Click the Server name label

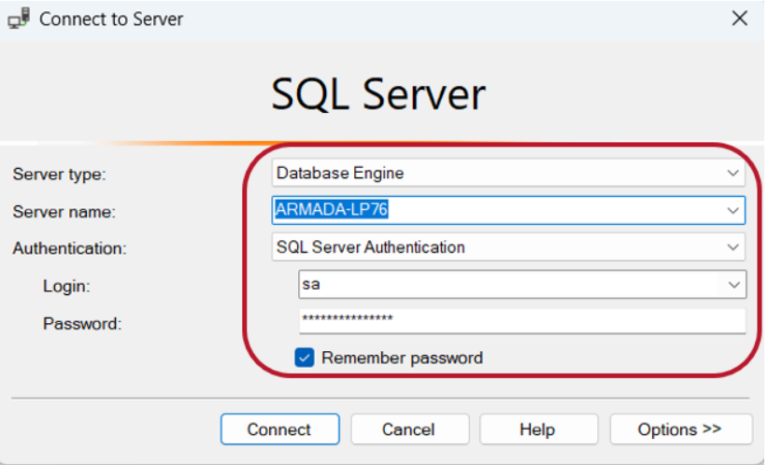coord(64,211)
